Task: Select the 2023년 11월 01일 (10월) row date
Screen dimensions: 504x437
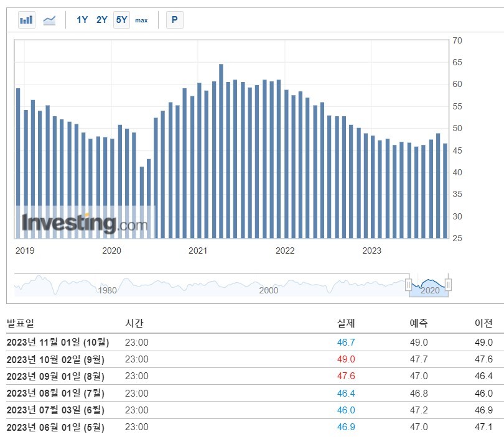Action: [x=58, y=343]
